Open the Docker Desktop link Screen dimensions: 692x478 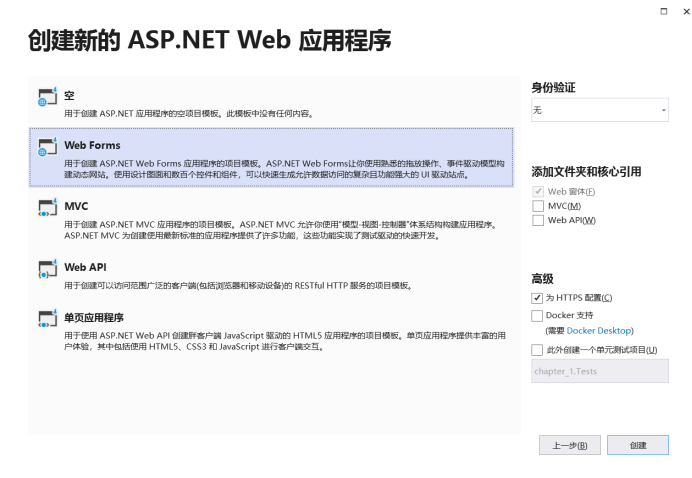click(x=599, y=331)
